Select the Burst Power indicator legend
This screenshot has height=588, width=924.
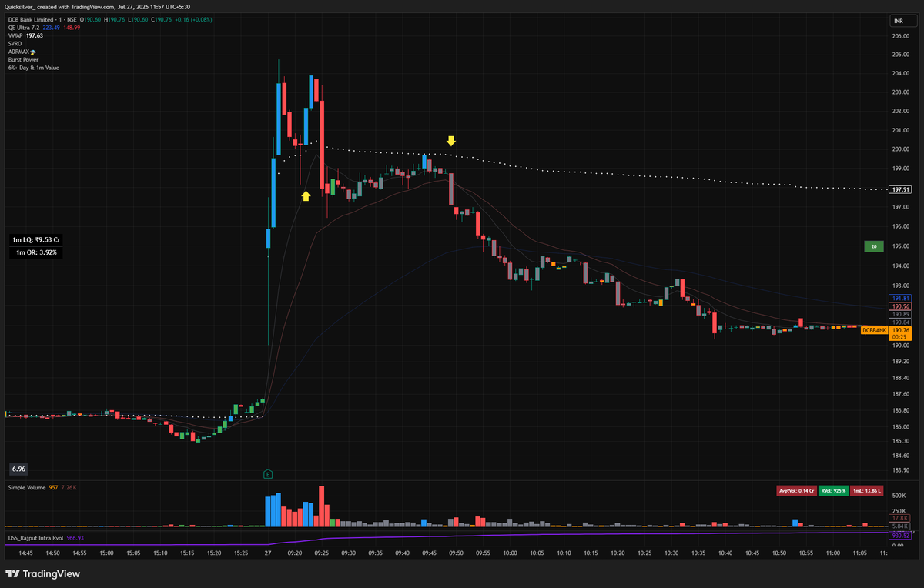(x=23, y=59)
